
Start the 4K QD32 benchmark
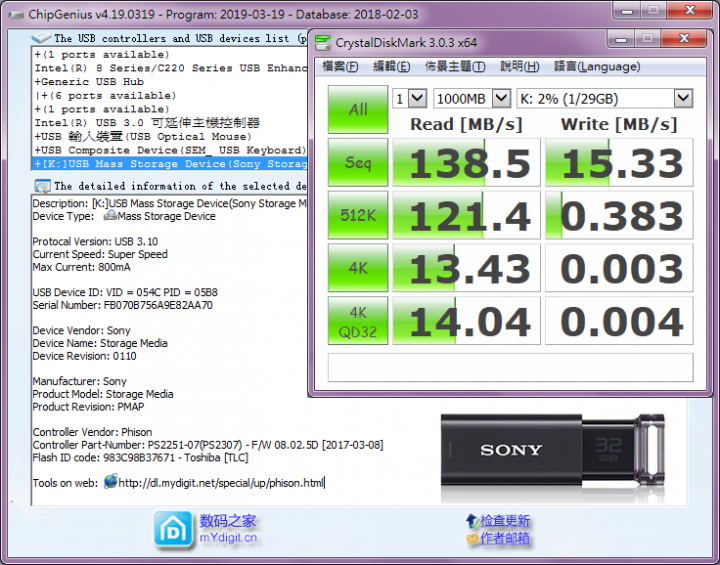tap(358, 321)
